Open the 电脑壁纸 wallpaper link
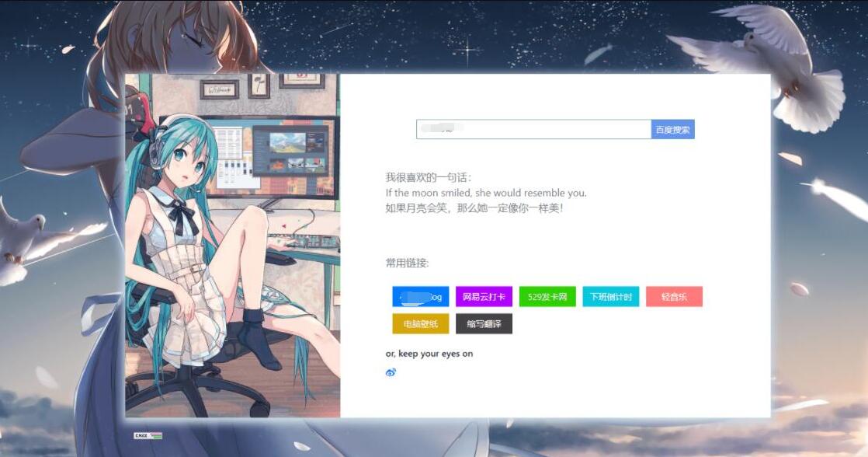 [x=420, y=323]
